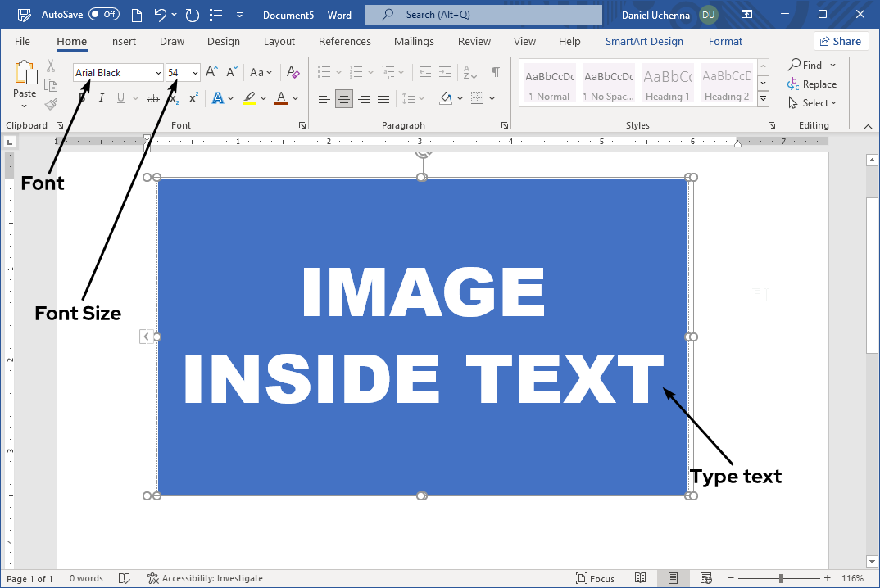
Task: Click the Increase Font Size icon
Action: pos(211,72)
